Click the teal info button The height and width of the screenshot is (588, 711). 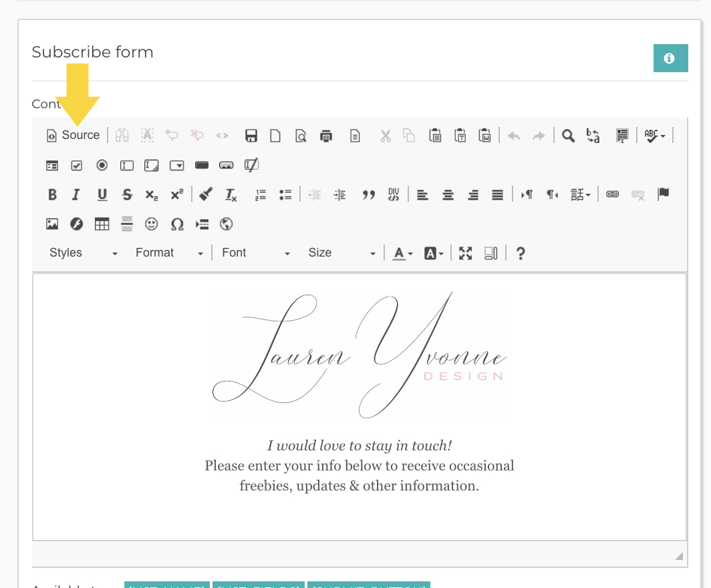point(670,58)
